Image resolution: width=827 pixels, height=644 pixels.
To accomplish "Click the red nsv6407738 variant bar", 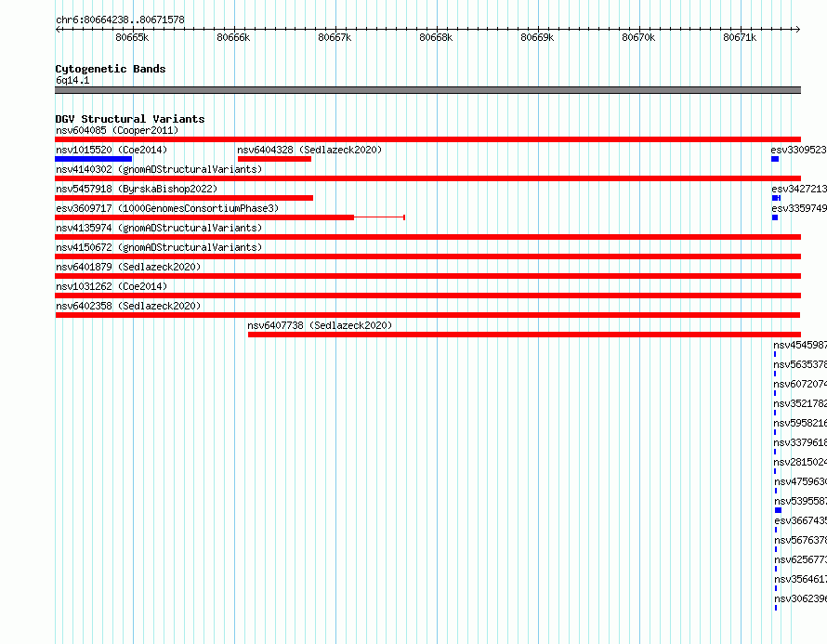I will click(x=524, y=335).
